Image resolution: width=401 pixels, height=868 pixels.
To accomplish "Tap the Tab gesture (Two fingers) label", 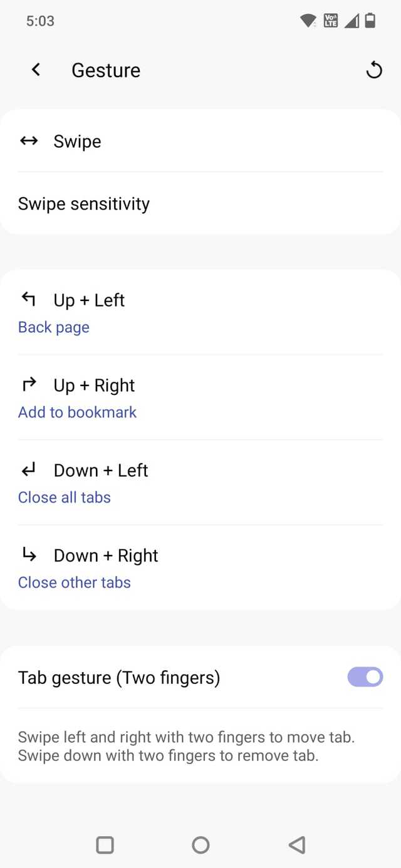I will click(x=119, y=677).
